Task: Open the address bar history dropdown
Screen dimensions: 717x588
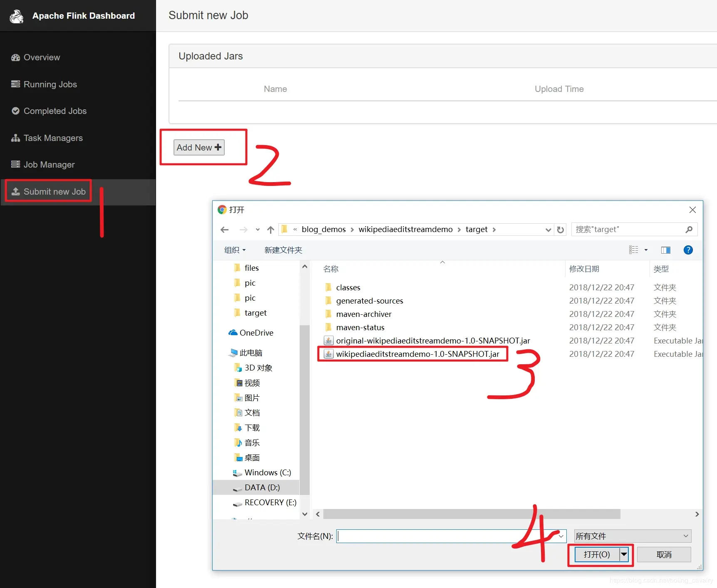Action: 548,230
